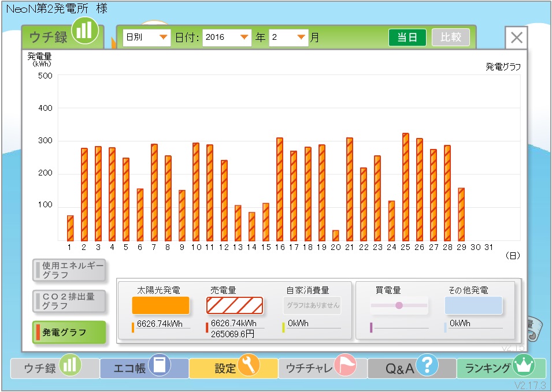Click the question mark icon on Q&A
Screen dimensions: 552x392
[427, 365]
